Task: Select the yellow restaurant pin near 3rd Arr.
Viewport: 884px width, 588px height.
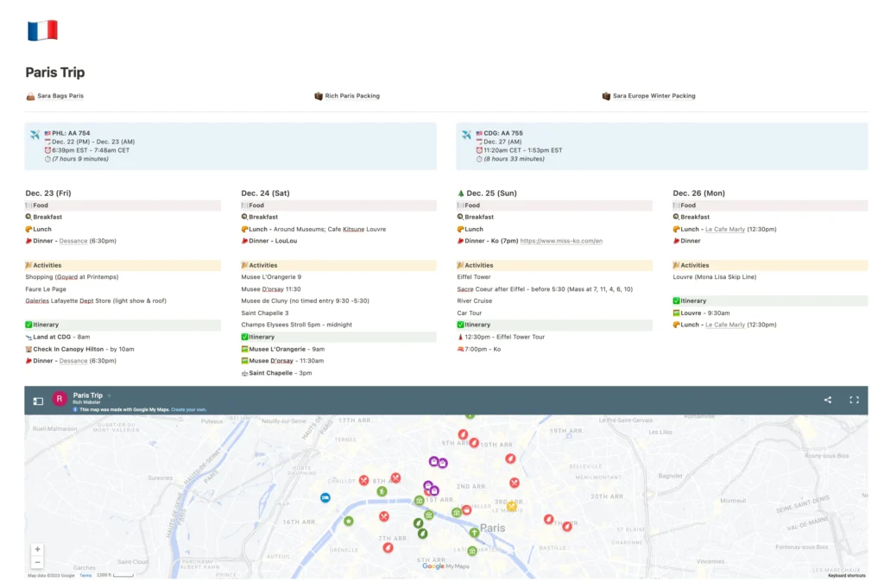Action: pyautogui.click(x=511, y=506)
